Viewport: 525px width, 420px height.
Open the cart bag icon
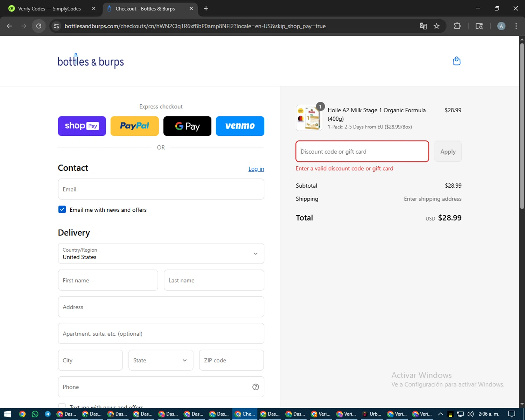(x=456, y=61)
